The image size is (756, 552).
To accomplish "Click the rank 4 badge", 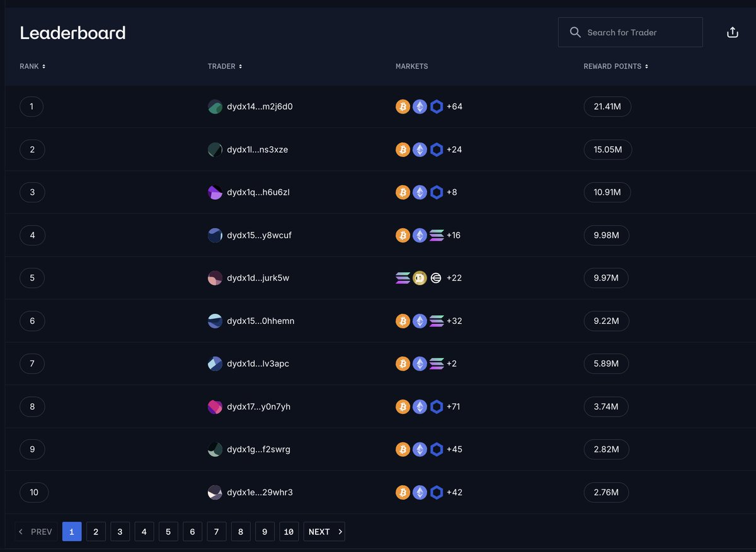I will pyautogui.click(x=32, y=235).
